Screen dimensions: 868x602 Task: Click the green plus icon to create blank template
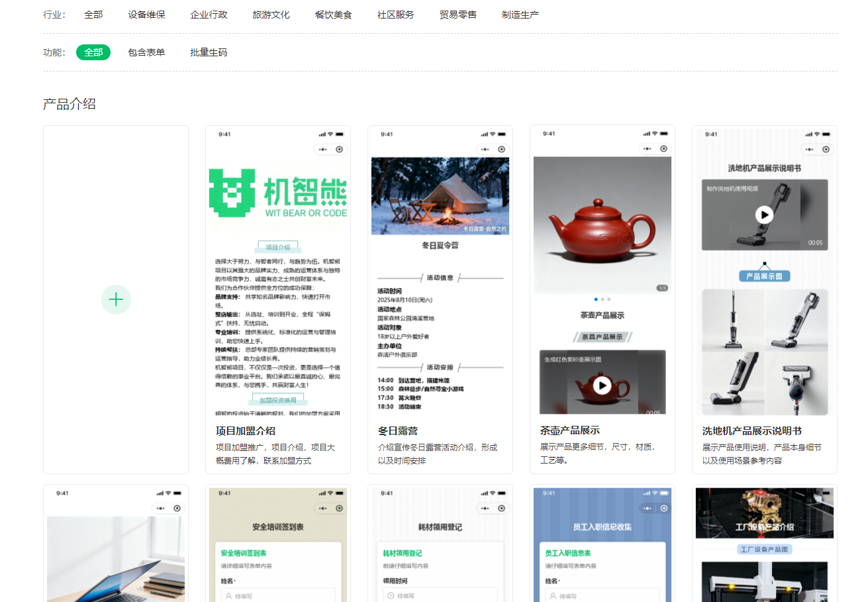coord(116,300)
